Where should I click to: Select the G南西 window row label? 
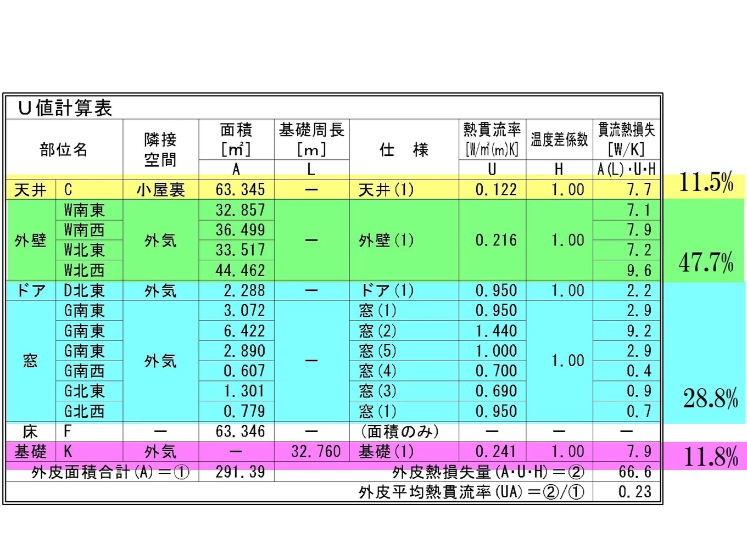click(84, 371)
